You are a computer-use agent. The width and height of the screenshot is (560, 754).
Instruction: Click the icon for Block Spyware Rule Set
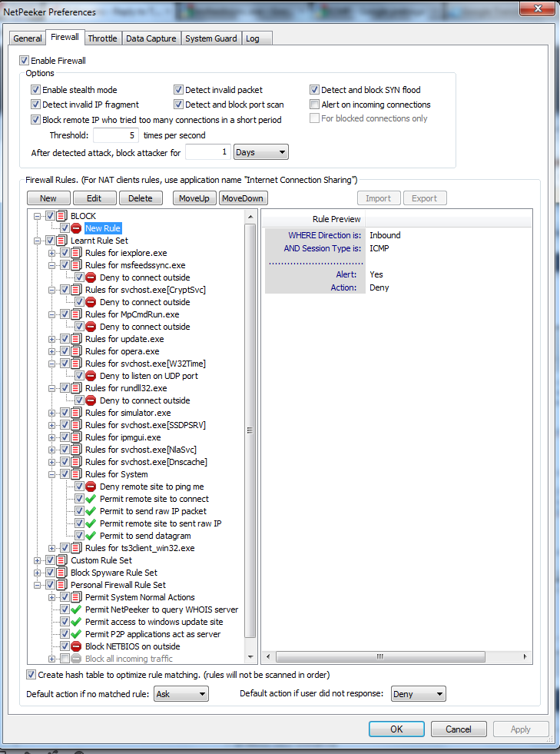[x=61, y=573]
